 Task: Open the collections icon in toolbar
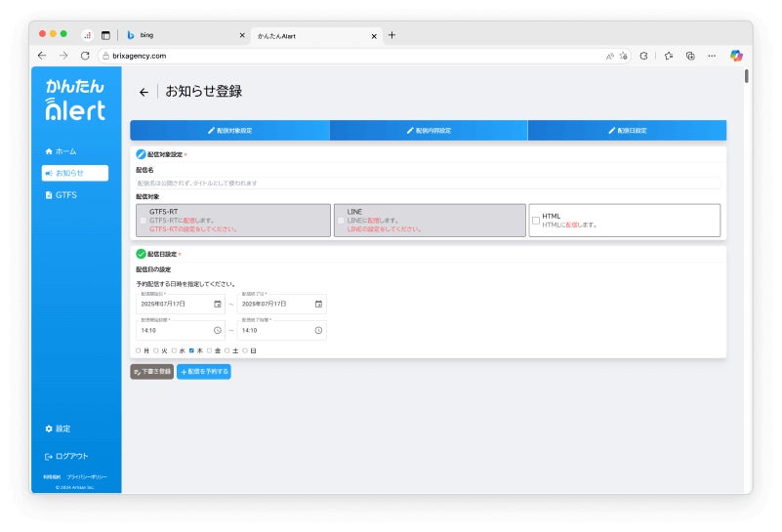click(690, 57)
